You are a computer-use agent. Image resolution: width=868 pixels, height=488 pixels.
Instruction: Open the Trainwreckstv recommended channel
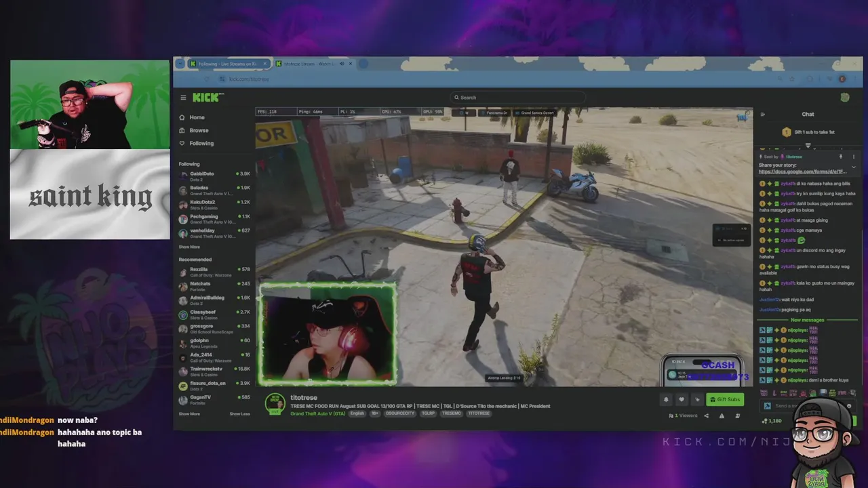point(214,371)
